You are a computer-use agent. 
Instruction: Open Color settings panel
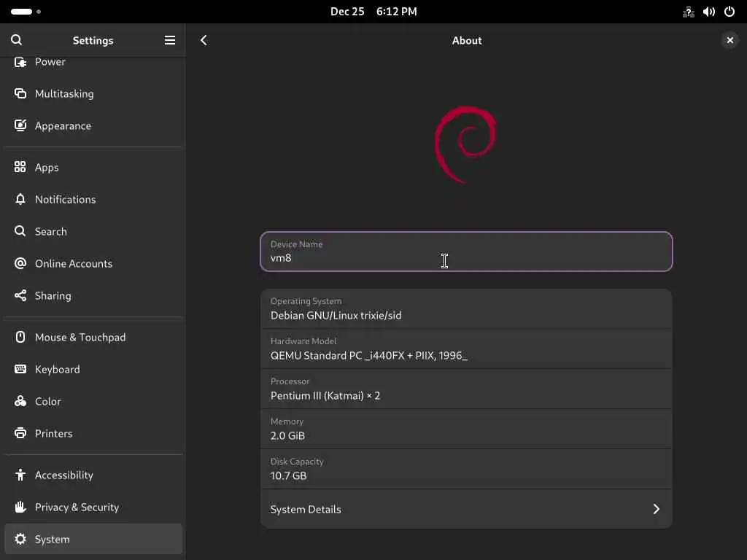click(x=93, y=402)
